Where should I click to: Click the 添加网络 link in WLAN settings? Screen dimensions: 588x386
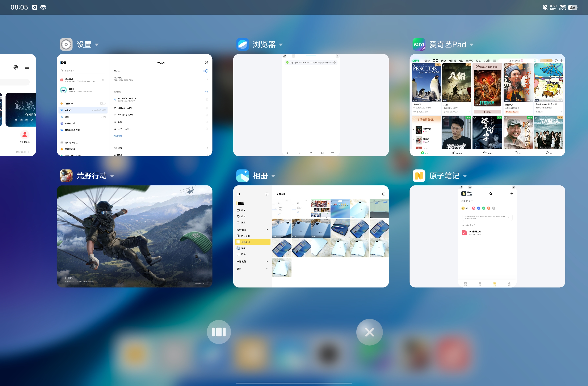(x=118, y=136)
